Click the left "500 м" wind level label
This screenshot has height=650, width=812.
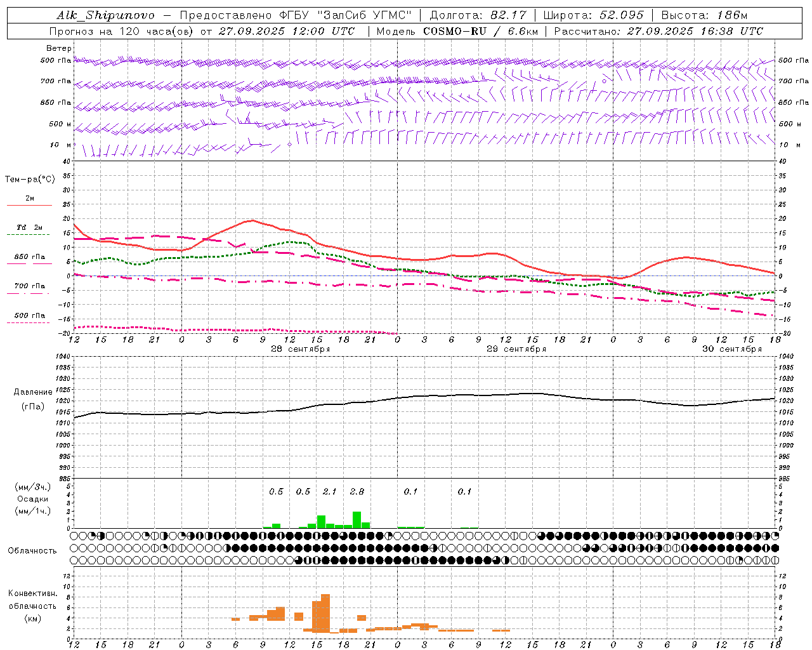60,124
